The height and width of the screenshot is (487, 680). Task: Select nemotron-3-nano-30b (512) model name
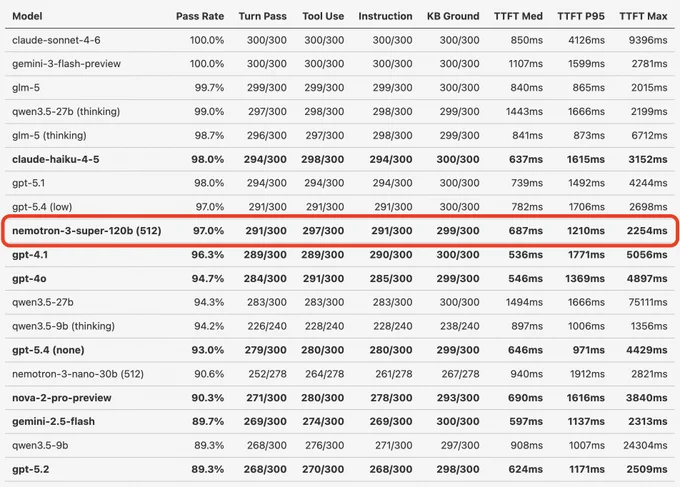(x=78, y=374)
